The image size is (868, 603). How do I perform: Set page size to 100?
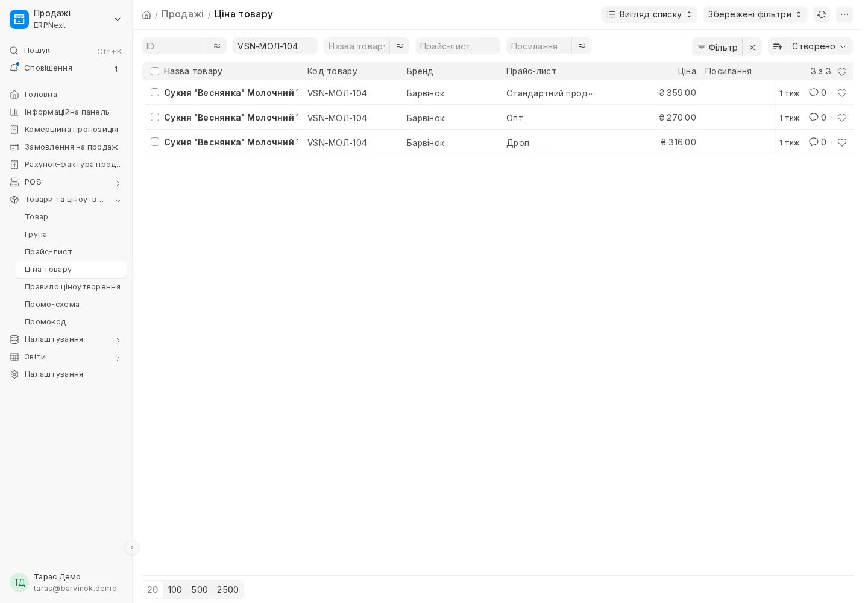pos(175,590)
